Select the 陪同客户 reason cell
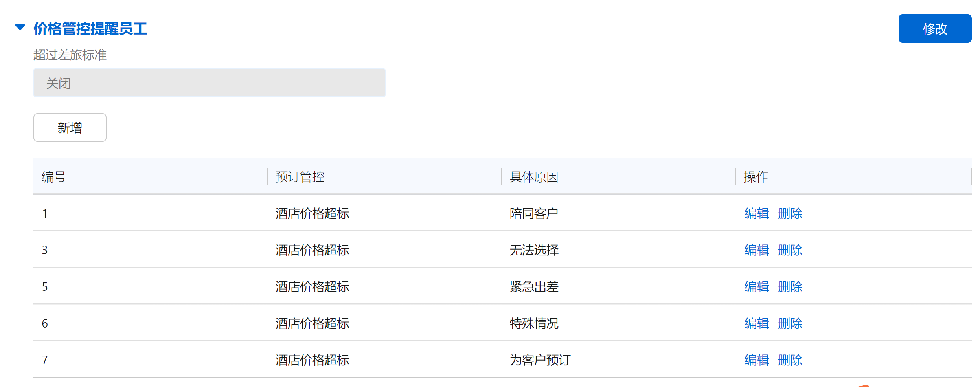The height and width of the screenshot is (387, 980). (534, 213)
